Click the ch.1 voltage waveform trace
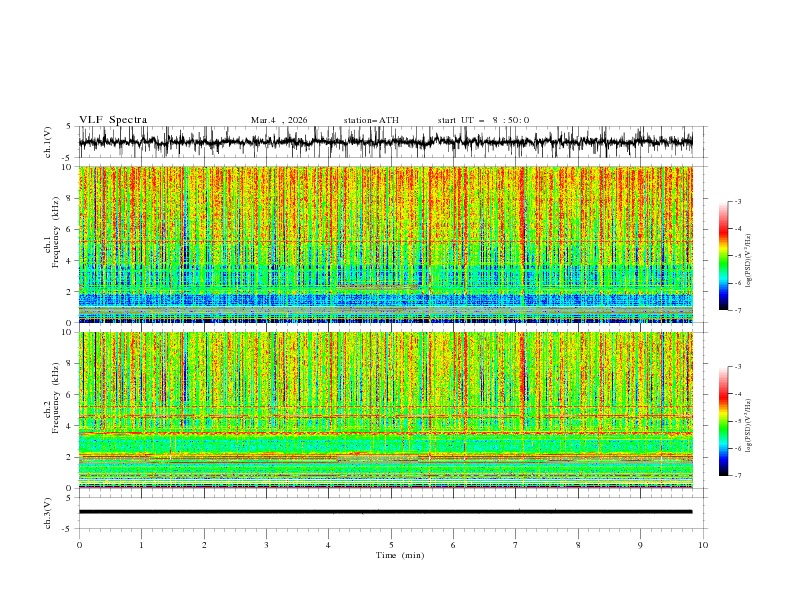792x612 pixels. (385, 142)
